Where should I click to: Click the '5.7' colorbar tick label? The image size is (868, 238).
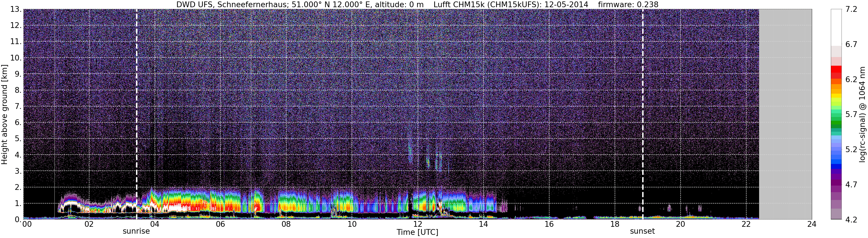coord(851,114)
